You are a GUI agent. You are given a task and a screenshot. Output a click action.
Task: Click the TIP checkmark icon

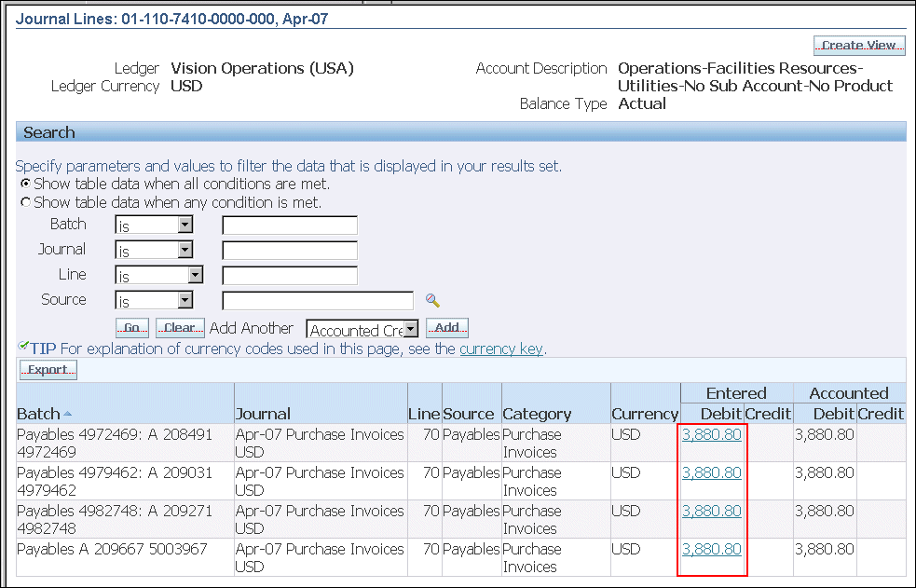click(22, 348)
